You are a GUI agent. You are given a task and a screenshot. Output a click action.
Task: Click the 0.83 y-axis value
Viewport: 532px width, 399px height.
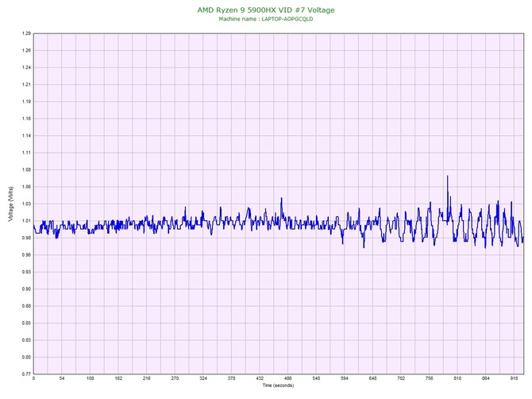(x=26, y=340)
